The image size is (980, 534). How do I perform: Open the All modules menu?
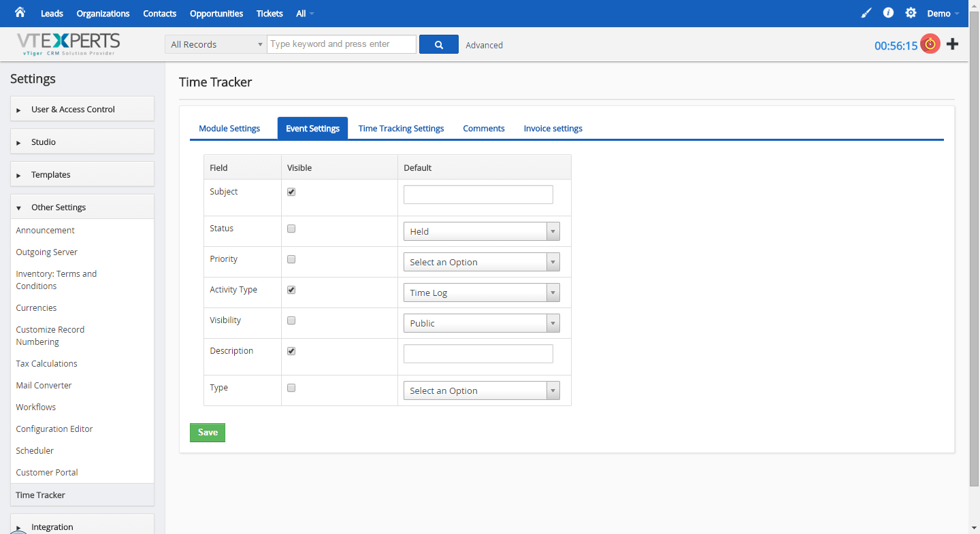pos(305,14)
